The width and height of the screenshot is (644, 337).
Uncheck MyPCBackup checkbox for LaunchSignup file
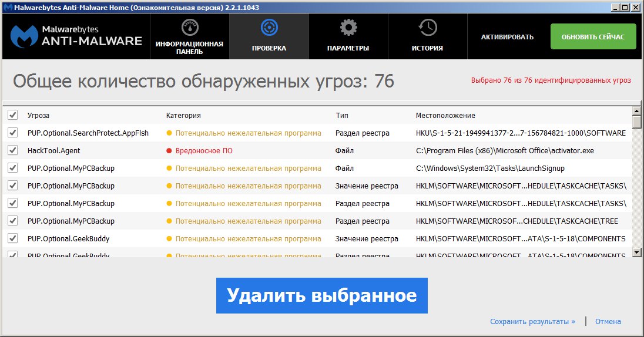[13, 168]
